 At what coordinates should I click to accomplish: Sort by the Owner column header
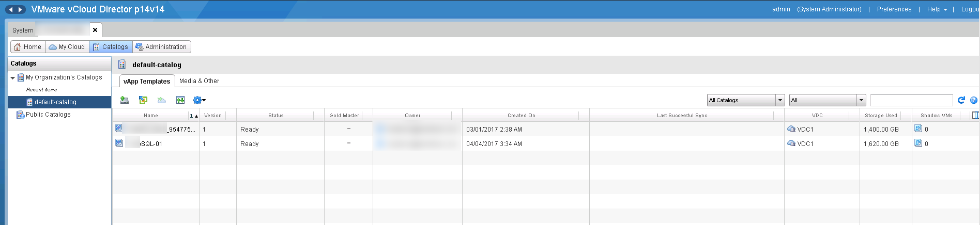click(x=412, y=116)
